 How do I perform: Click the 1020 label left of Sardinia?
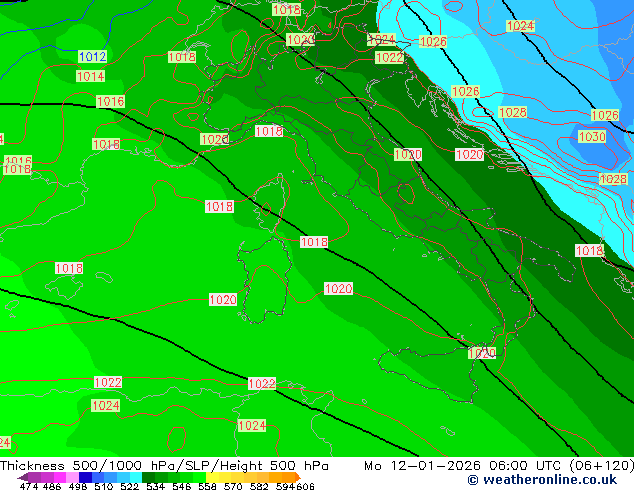222,300
